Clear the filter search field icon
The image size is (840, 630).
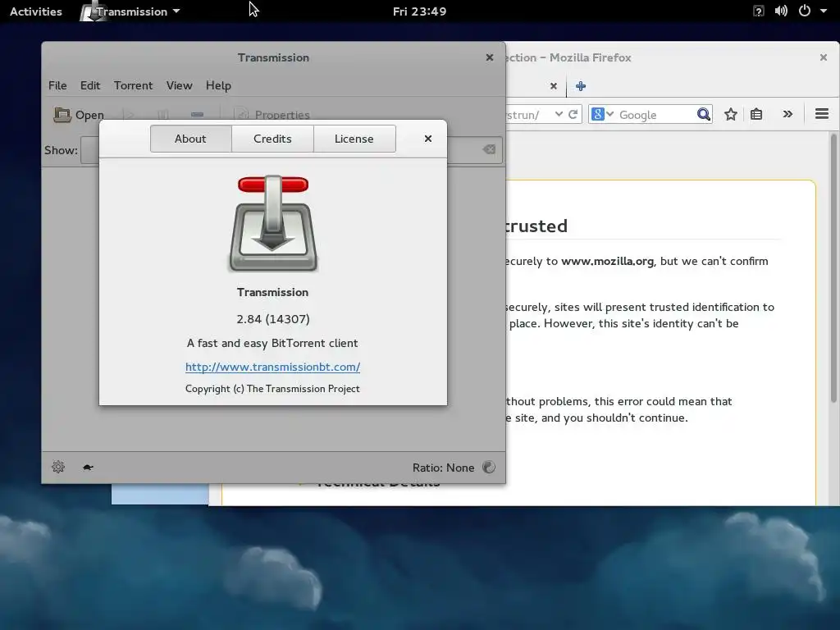(x=489, y=149)
